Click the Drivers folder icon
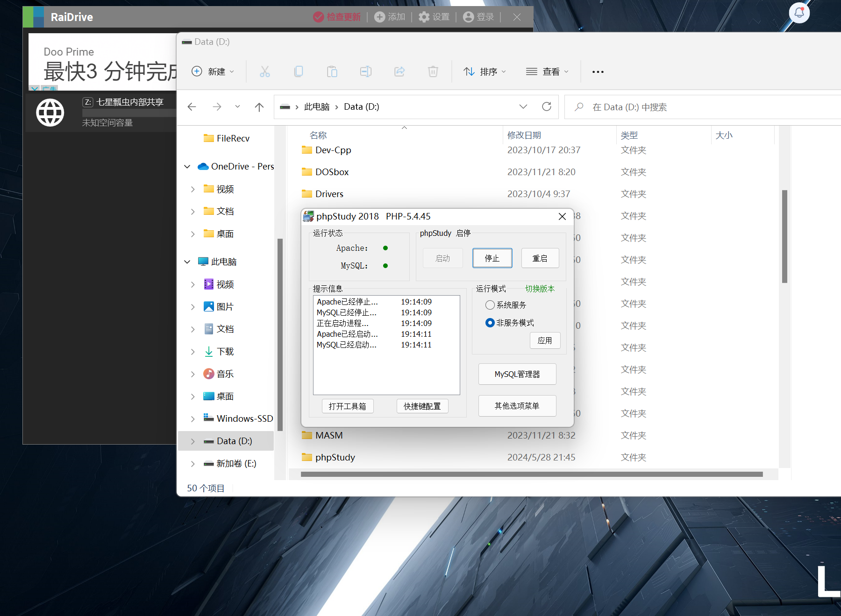This screenshot has width=841, height=616. (307, 194)
